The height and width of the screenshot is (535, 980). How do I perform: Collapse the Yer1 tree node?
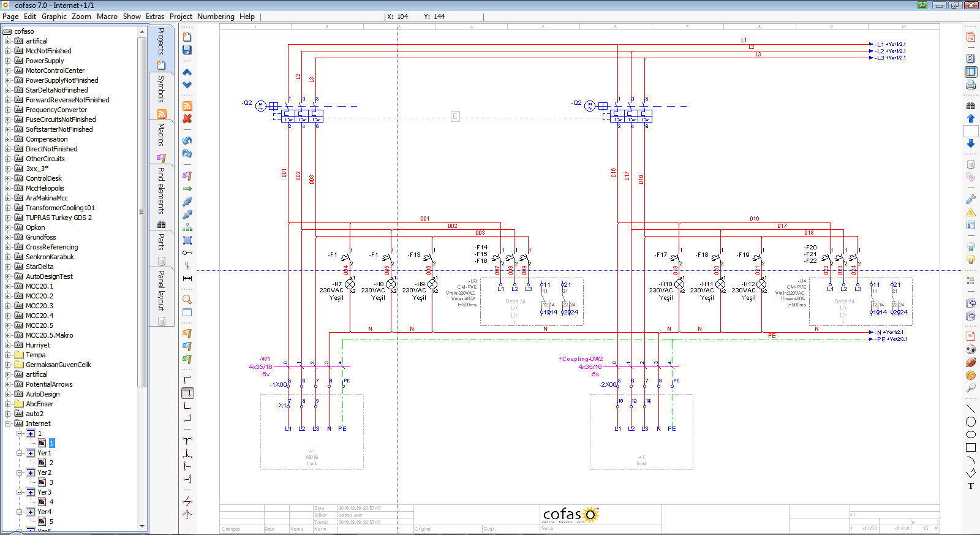coord(19,453)
